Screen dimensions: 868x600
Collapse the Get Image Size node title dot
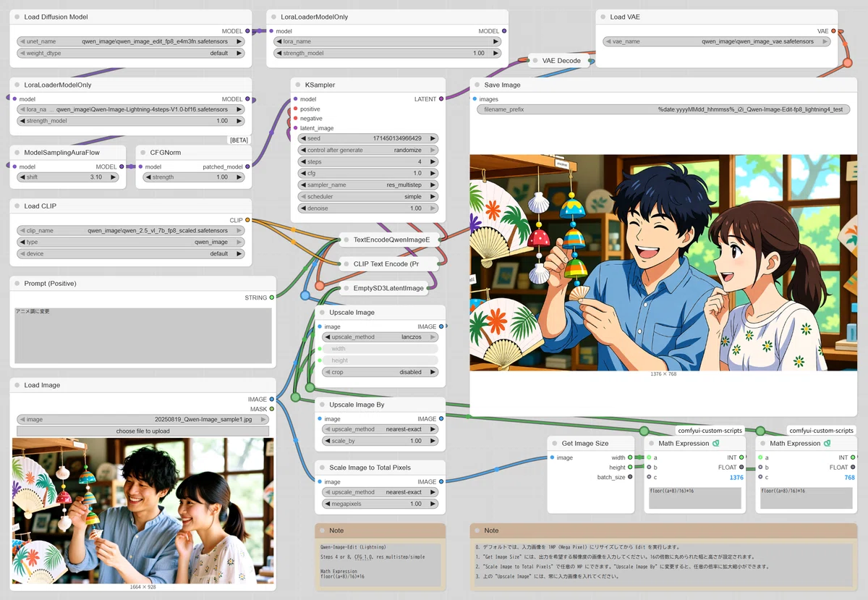pyautogui.click(x=554, y=443)
